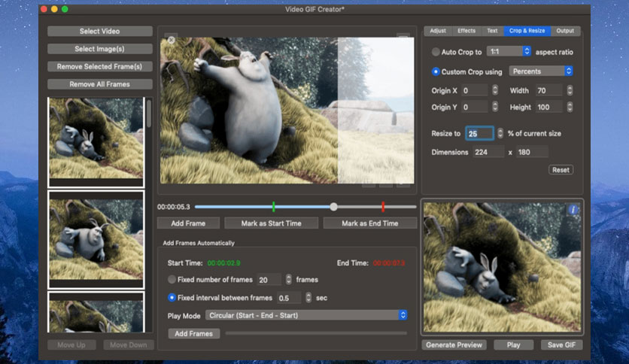
Task: Select the Custom Crop using radio button
Action: (x=436, y=71)
